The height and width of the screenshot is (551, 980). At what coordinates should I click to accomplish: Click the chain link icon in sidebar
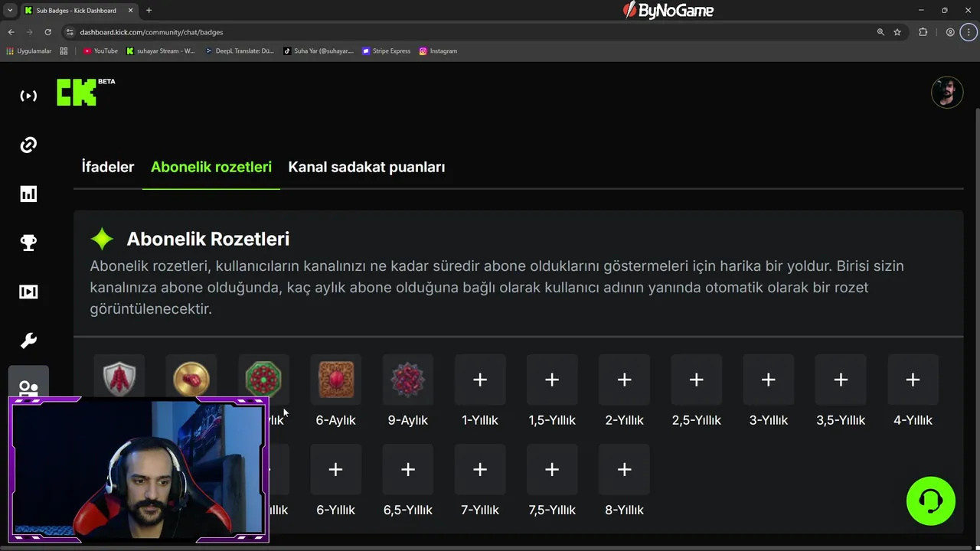28,145
